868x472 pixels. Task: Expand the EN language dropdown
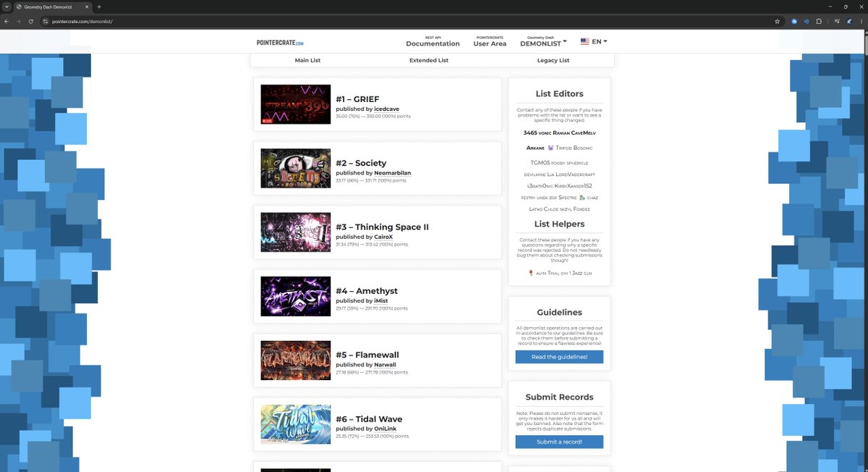pos(600,41)
